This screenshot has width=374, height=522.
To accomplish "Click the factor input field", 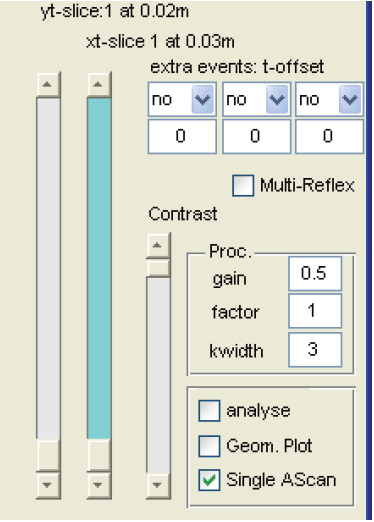I will point(315,311).
